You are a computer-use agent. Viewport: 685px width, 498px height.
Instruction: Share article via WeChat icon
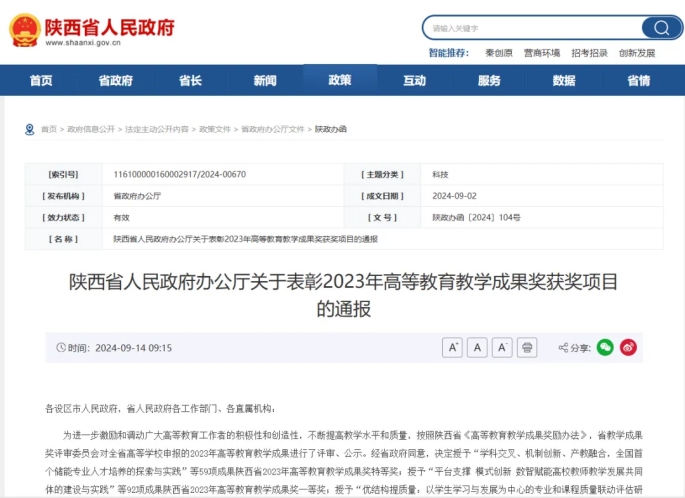click(x=604, y=348)
